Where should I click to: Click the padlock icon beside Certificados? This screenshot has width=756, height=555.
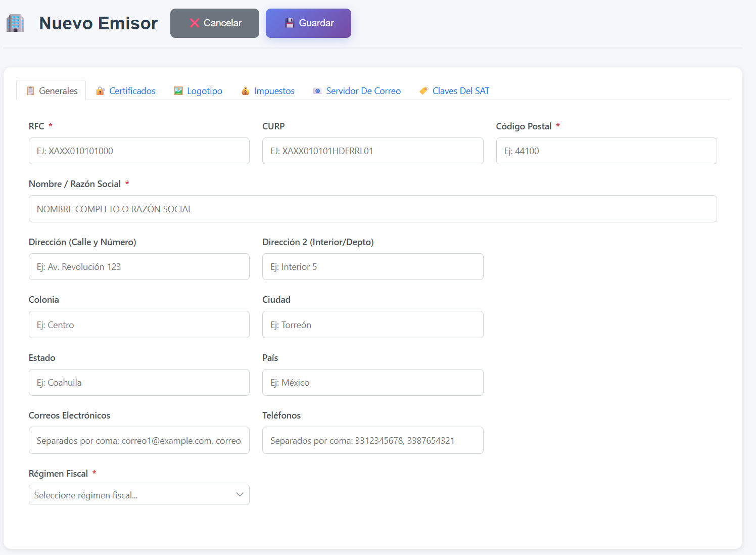[100, 90]
